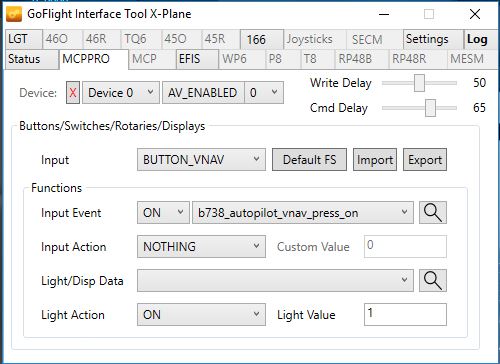The image size is (500, 364).
Task: Open the Joysticks tab
Action: pos(315,39)
